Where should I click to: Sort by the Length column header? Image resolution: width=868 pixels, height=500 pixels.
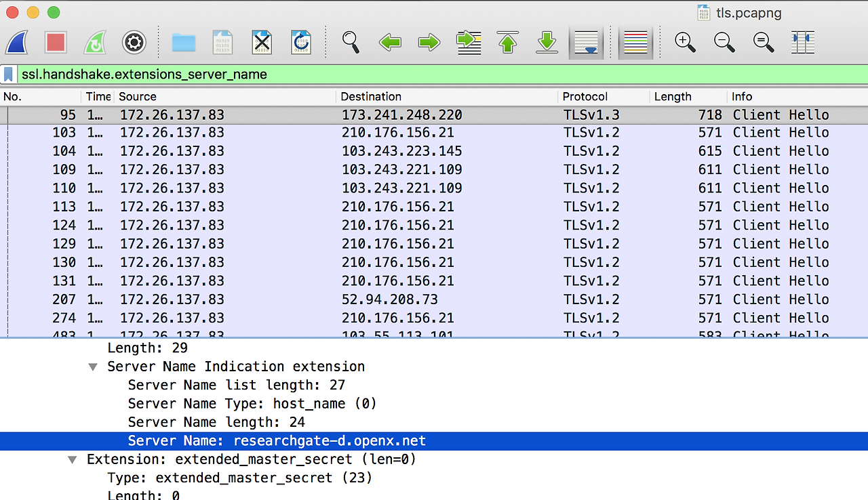point(688,97)
